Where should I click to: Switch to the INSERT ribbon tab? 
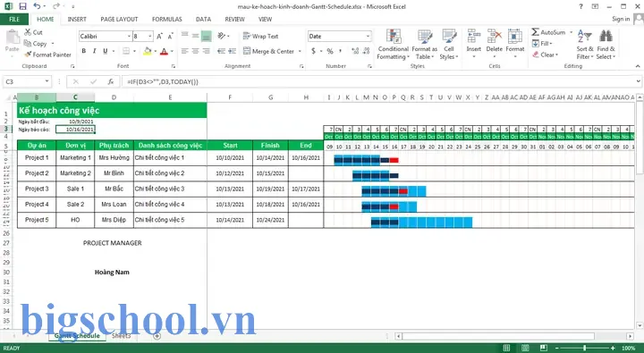tap(77, 20)
